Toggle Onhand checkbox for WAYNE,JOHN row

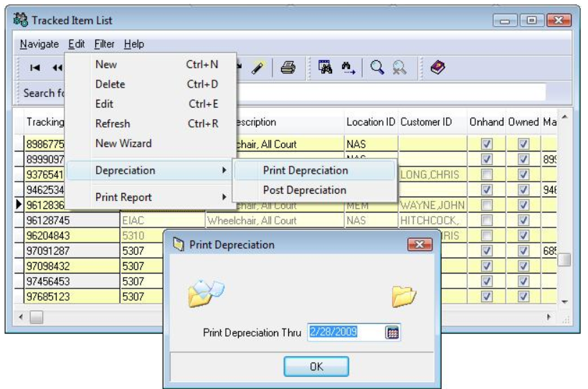coord(487,206)
